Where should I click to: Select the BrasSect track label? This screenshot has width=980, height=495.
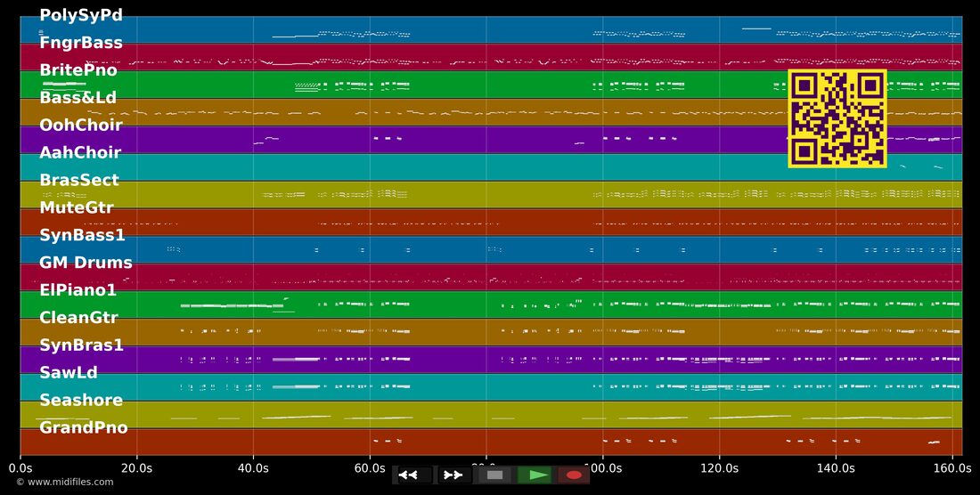point(79,180)
